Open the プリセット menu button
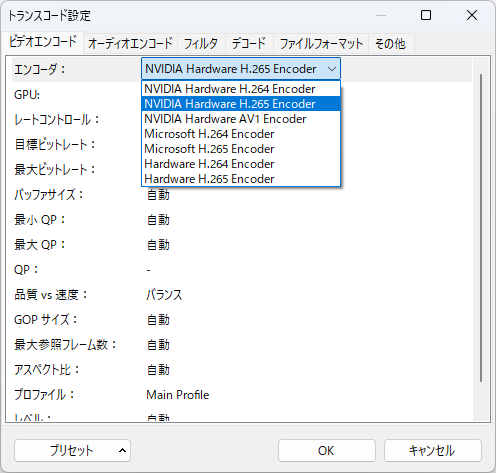This screenshot has width=496, height=473. [72, 451]
